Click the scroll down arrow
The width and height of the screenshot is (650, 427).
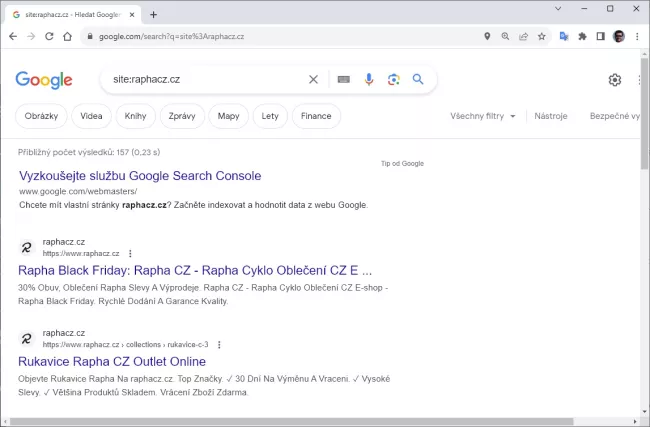[x=644, y=412]
